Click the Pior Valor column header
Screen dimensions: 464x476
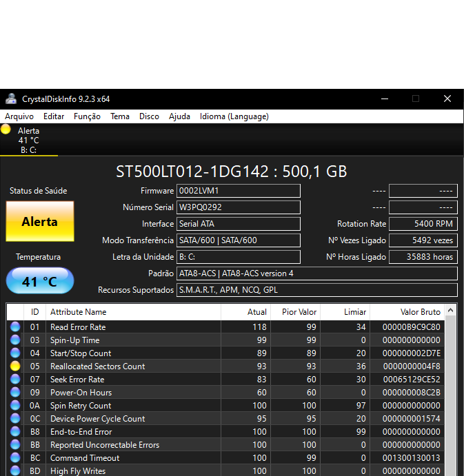click(295, 312)
